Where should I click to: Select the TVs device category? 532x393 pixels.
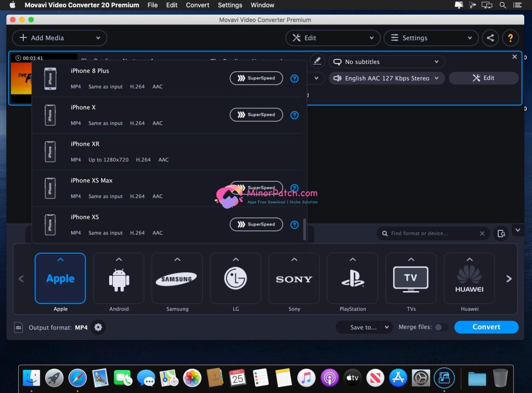coord(411,279)
